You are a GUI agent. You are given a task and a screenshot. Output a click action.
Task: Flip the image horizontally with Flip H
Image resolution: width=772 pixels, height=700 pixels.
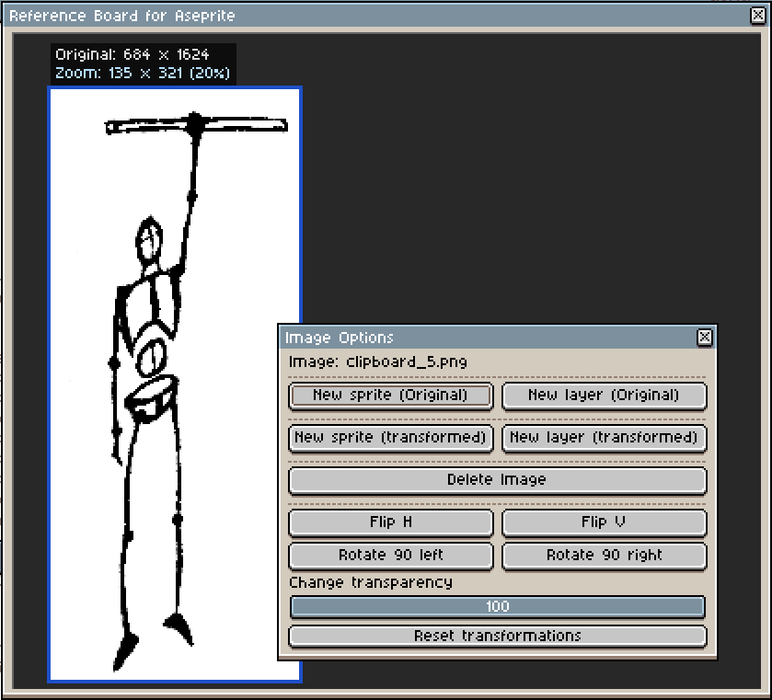[391, 522]
